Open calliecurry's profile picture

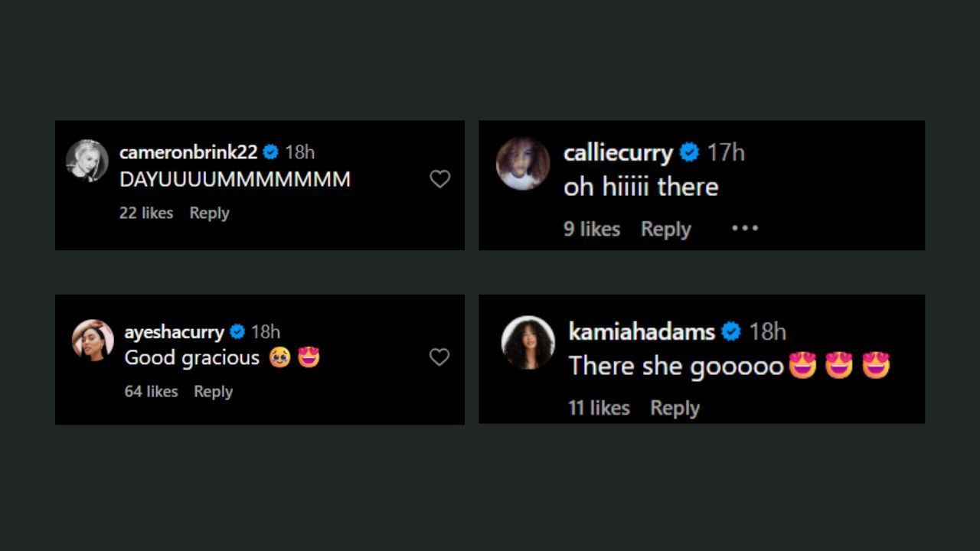(x=523, y=164)
